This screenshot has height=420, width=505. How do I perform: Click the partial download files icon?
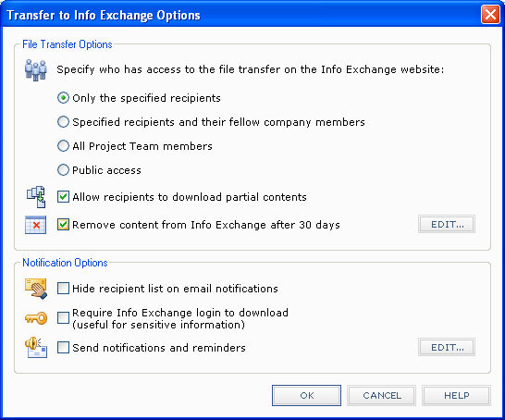pyautogui.click(x=36, y=197)
